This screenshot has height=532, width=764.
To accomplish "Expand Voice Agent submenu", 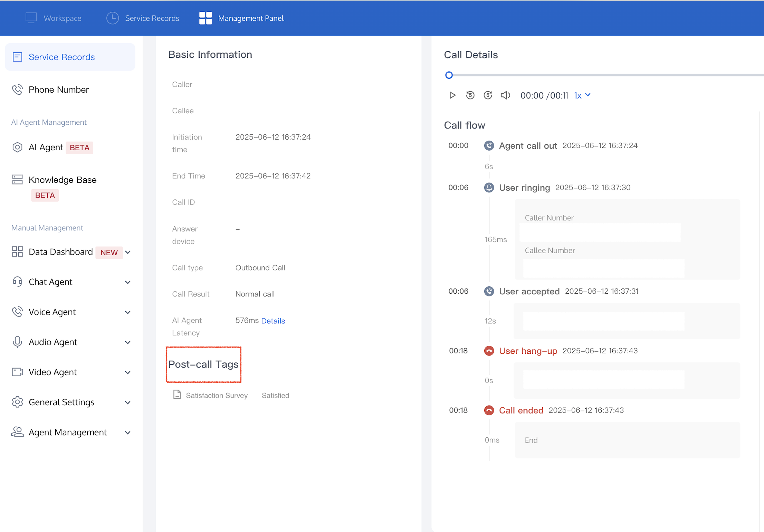I will pos(128,312).
